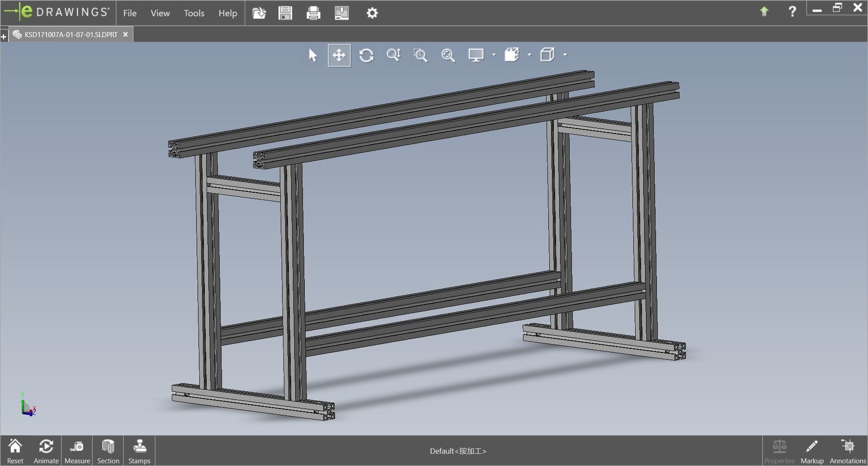Click the XYZ coordinate triad
Screen dimensions: 868x466
(x=28, y=404)
